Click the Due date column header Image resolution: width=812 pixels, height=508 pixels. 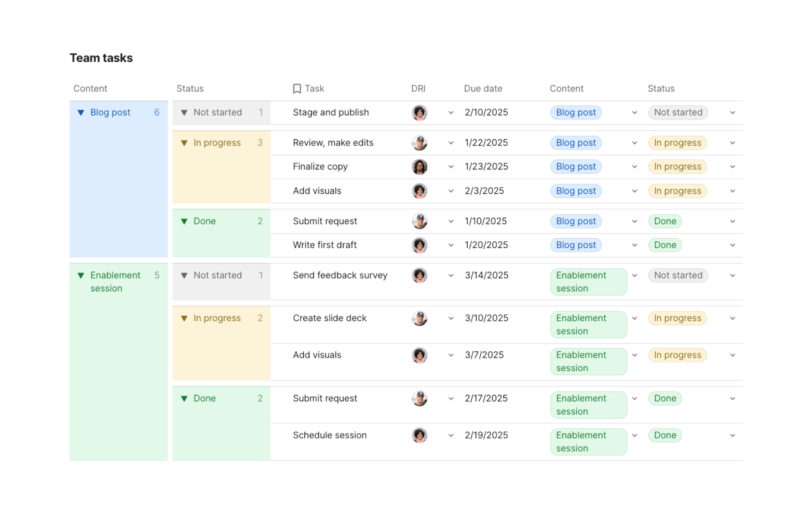pos(483,89)
